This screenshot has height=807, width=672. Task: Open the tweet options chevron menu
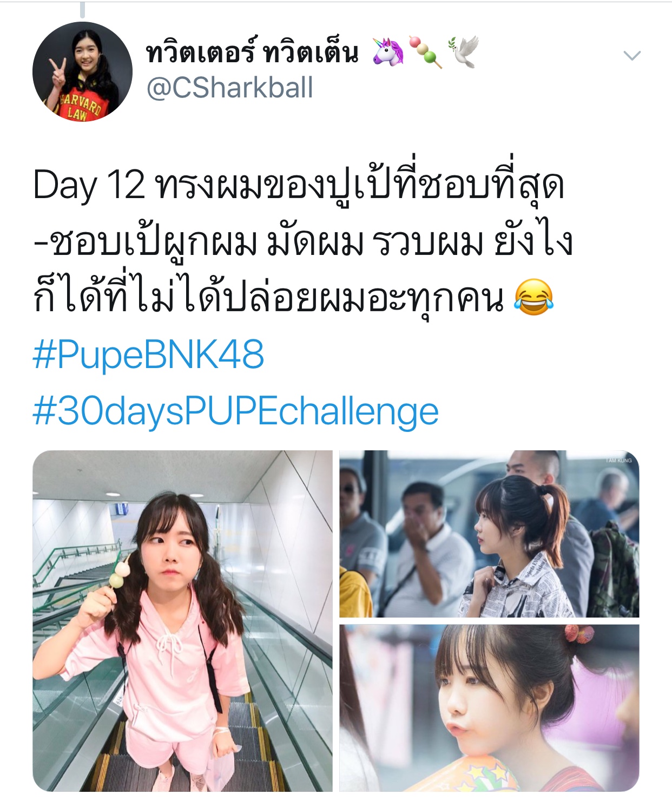[x=632, y=55]
